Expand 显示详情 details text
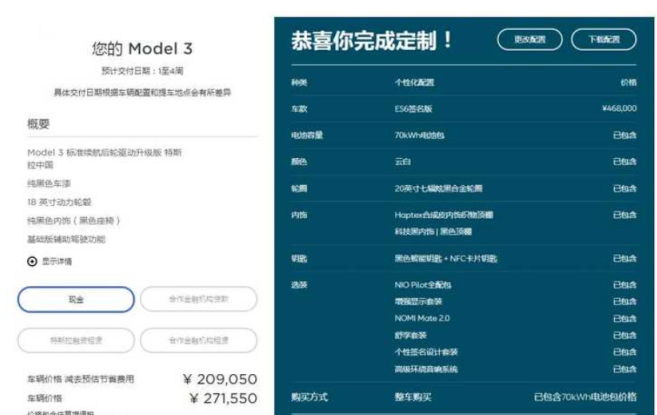657x415 pixels. [55, 261]
